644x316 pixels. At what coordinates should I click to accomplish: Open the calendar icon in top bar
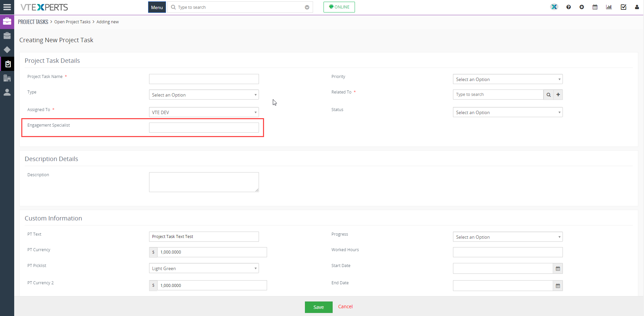[595, 7]
